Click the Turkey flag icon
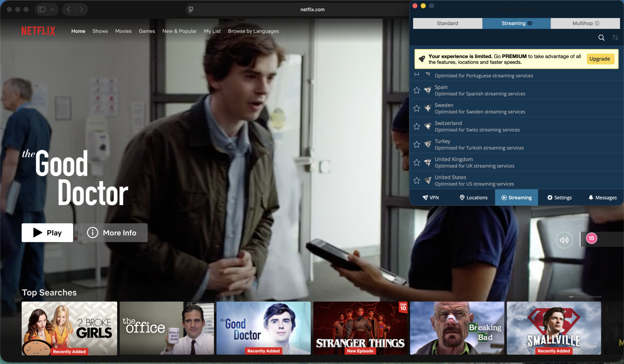Viewport: 624px width, 364px height. point(428,144)
